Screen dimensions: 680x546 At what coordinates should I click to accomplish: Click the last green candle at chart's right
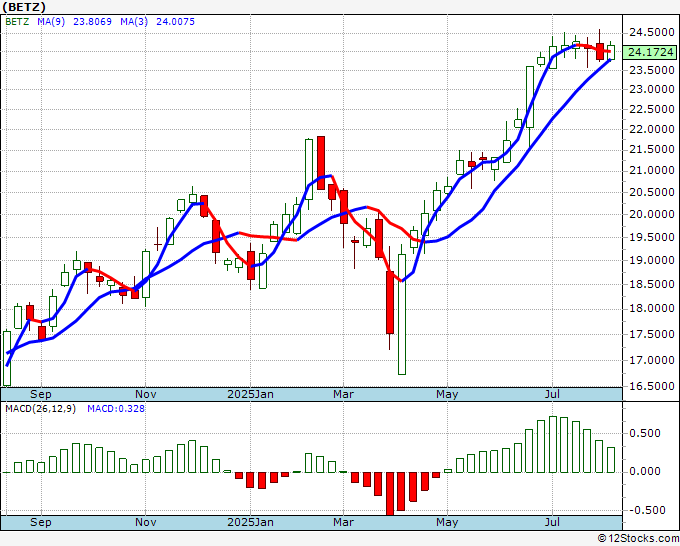(611, 52)
